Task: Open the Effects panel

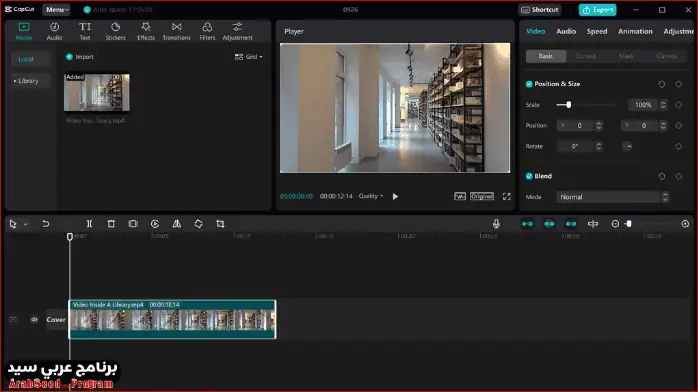Action: tap(146, 31)
